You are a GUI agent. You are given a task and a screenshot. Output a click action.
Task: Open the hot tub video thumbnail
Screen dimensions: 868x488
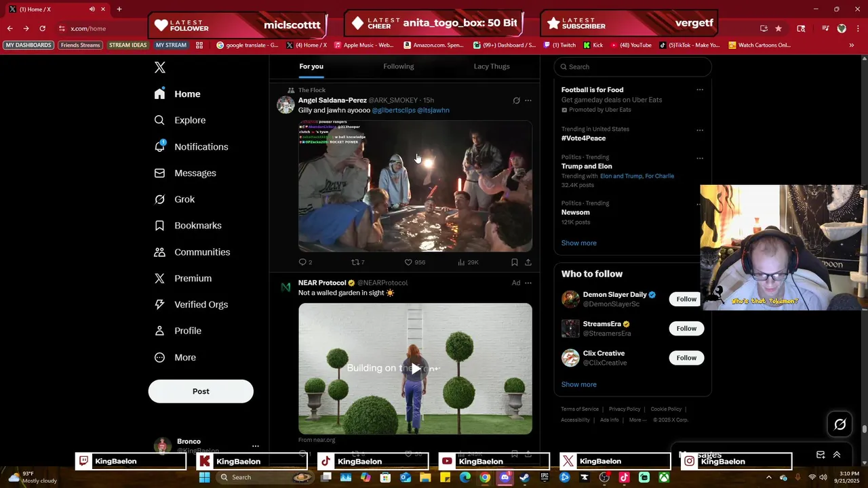(x=415, y=186)
